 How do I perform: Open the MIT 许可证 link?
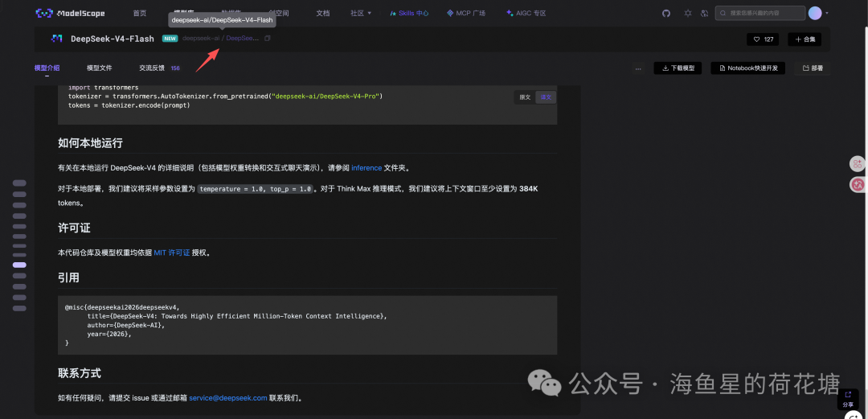pos(172,253)
